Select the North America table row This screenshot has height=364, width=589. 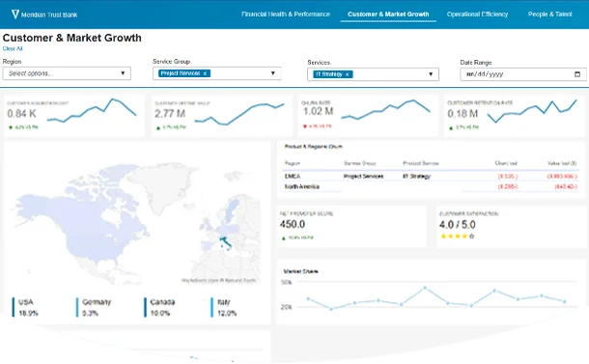click(x=431, y=186)
